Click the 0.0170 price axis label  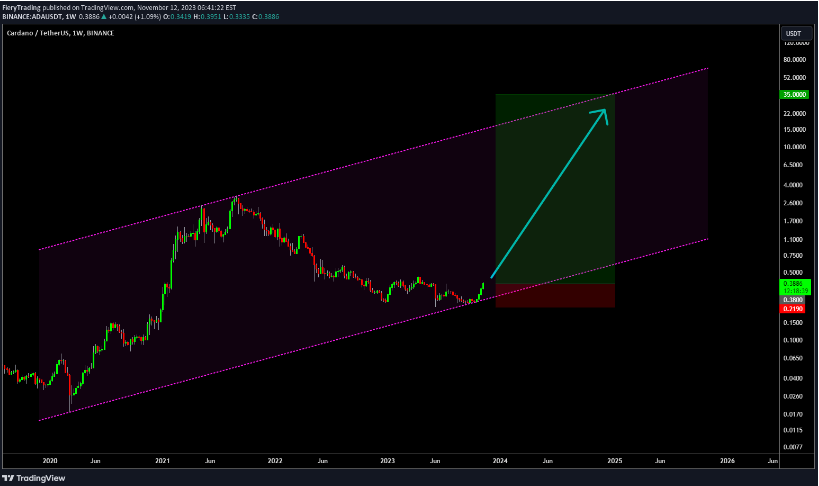pyautogui.click(x=793, y=414)
